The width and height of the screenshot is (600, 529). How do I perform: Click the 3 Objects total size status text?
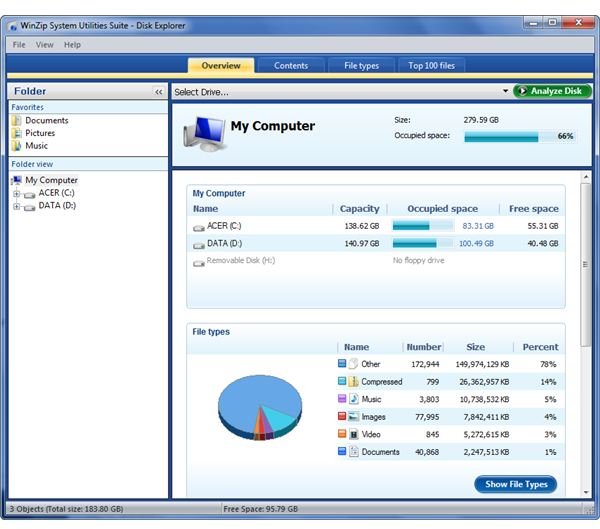pyautogui.click(x=66, y=509)
